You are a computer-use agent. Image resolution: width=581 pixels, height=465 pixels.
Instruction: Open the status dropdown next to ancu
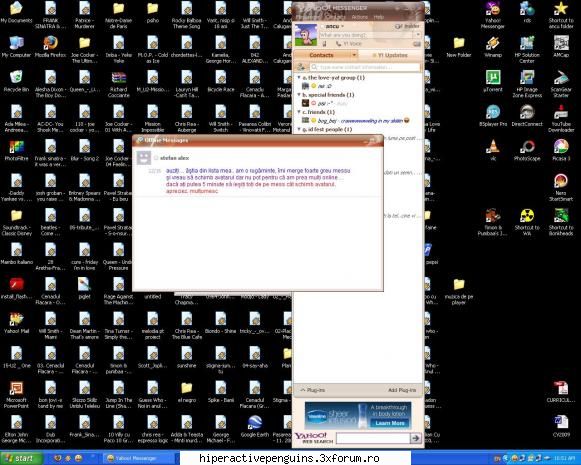342,26
